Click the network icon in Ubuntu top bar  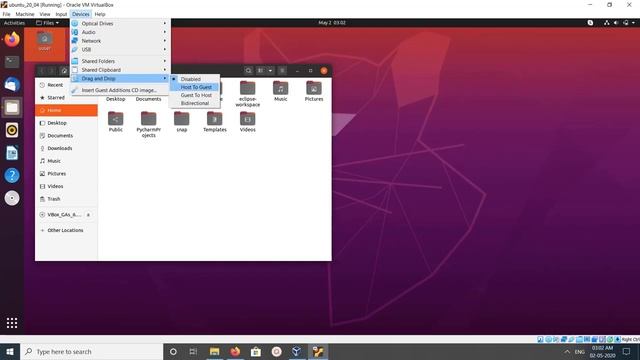(x=607, y=23)
